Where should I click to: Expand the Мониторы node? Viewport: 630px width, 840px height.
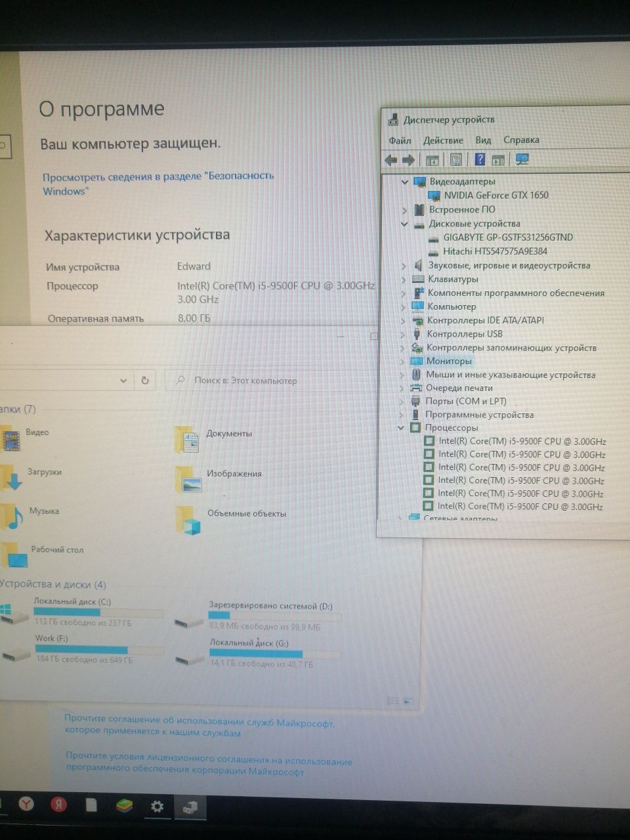coord(403,361)
